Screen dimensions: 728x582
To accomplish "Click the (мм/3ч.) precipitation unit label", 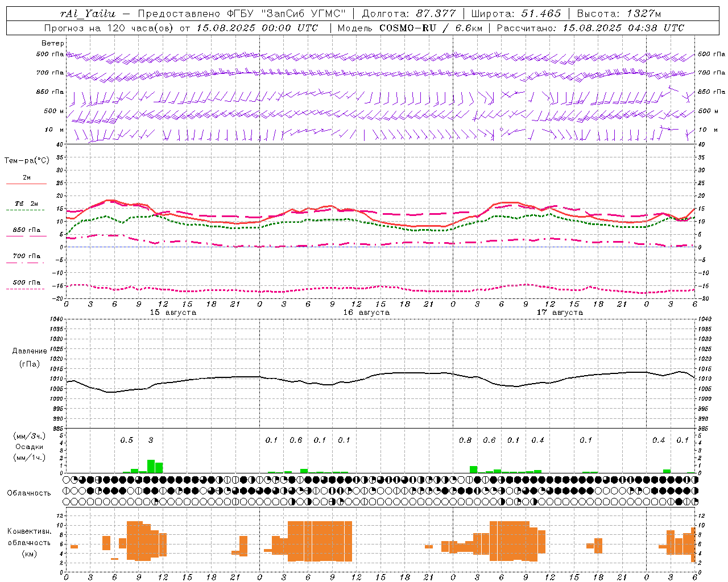I will click(x=30, y=436).
